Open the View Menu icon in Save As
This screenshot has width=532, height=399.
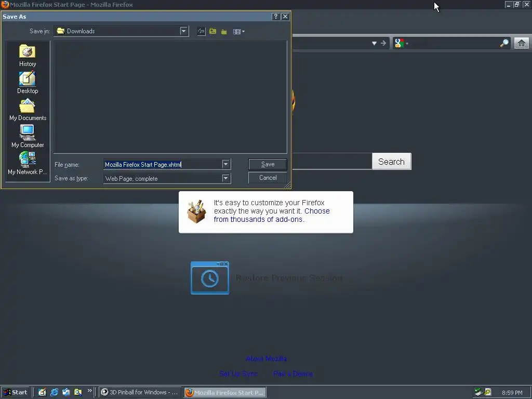238,32
